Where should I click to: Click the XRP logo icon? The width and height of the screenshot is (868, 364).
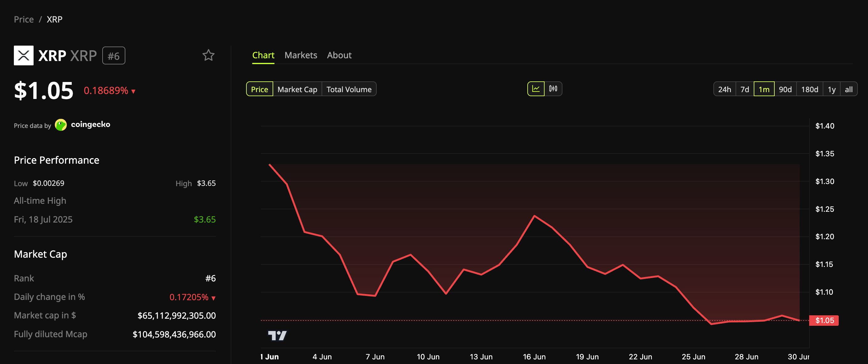click(24, 55)
